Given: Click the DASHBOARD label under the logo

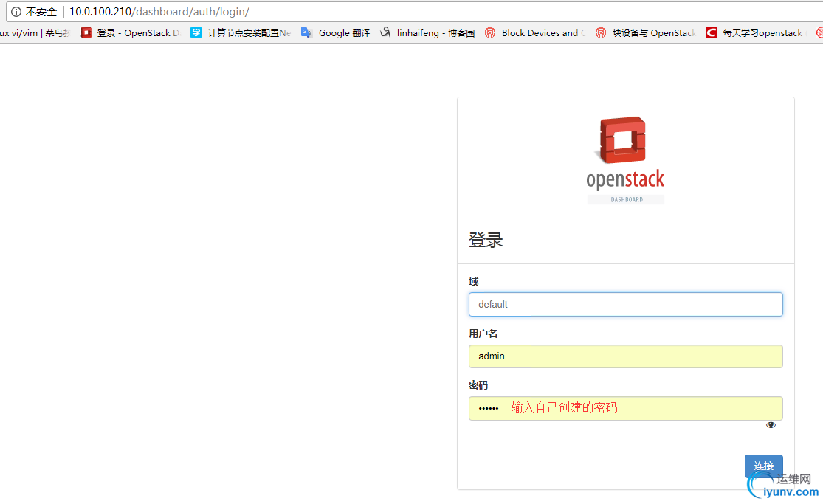Looking at the screenshot, I should (626, 199).
